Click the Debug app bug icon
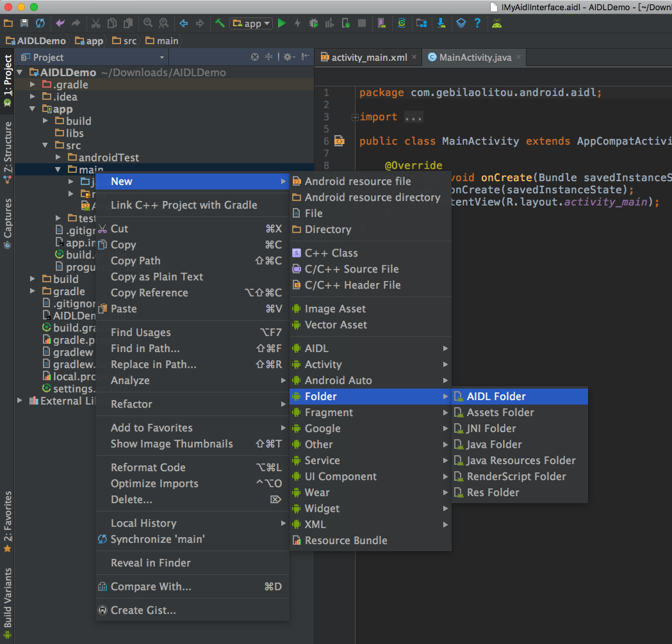This screenshot has width=672, height=644. [314, 23]
